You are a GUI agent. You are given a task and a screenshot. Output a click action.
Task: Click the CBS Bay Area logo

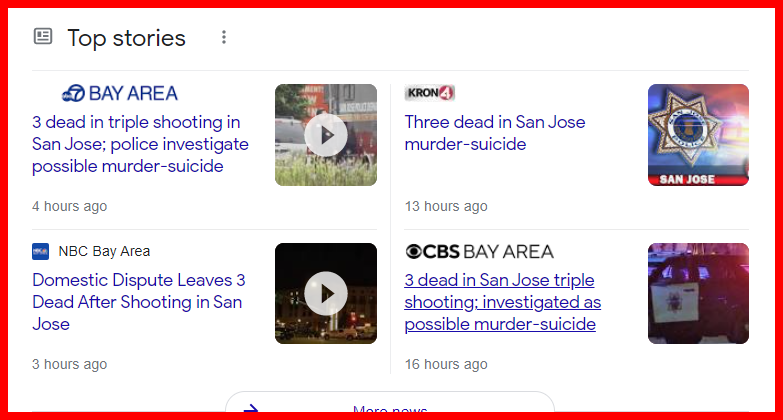[x=478, y=251]
